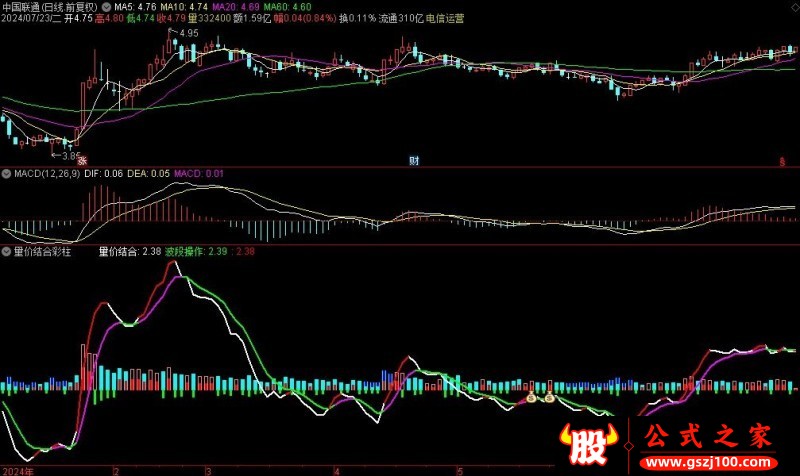Click the red : 2.38 value
Image resolution: width=800 pixels, height=476 pixels.
click(x=243, y=252)
